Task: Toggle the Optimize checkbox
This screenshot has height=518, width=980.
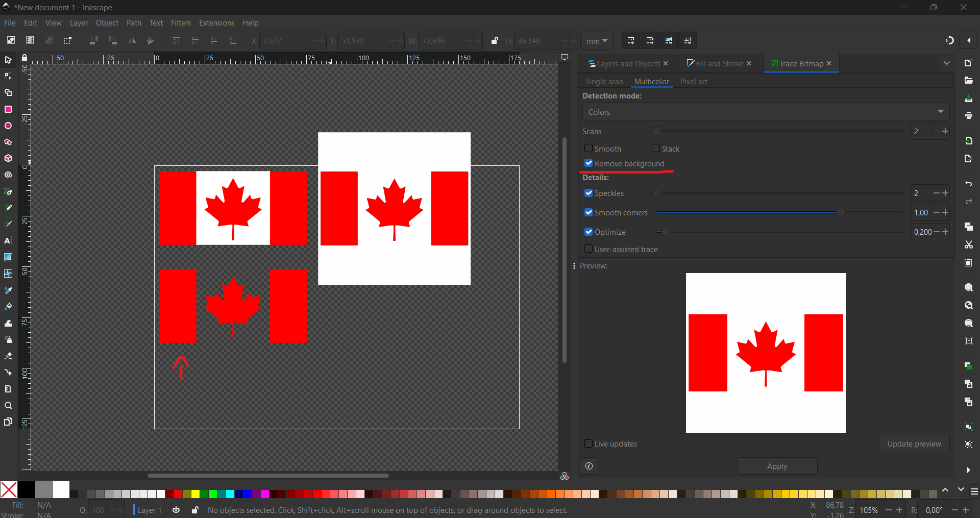Action: (589, 232)
